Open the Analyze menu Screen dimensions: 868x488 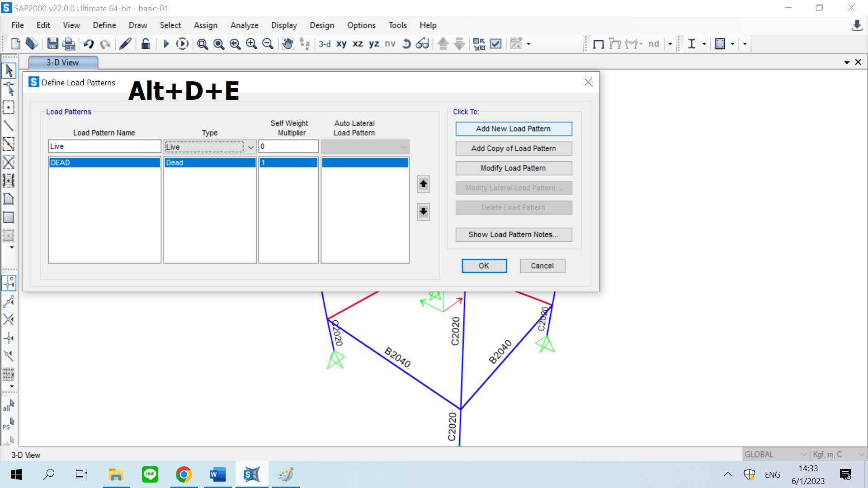[x=244, y=25]
